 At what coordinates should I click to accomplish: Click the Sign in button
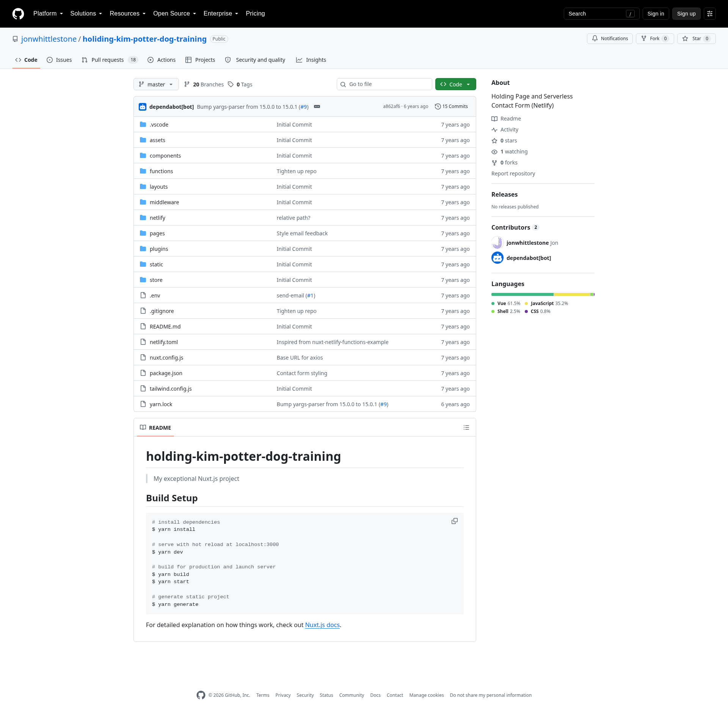point(656,14)
